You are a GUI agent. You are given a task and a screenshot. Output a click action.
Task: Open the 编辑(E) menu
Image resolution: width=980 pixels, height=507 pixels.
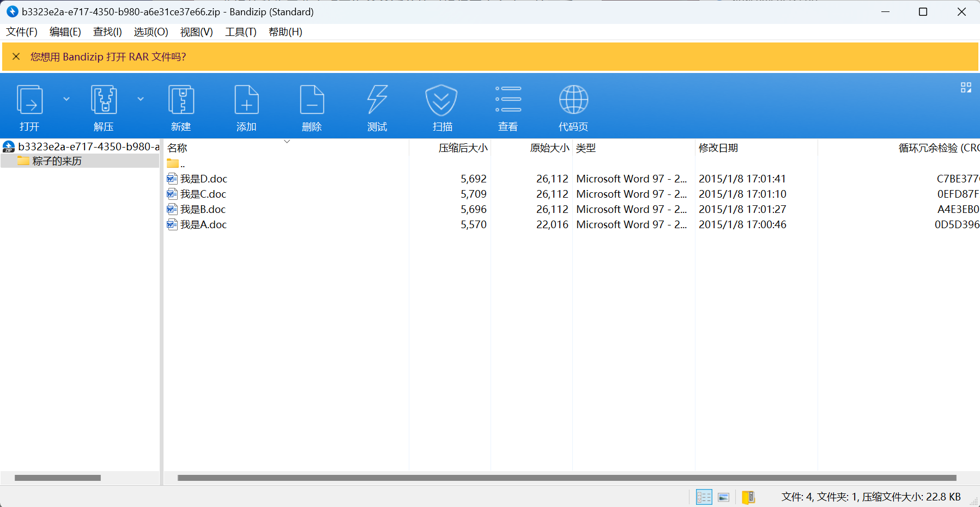click(x=65, y=32)
